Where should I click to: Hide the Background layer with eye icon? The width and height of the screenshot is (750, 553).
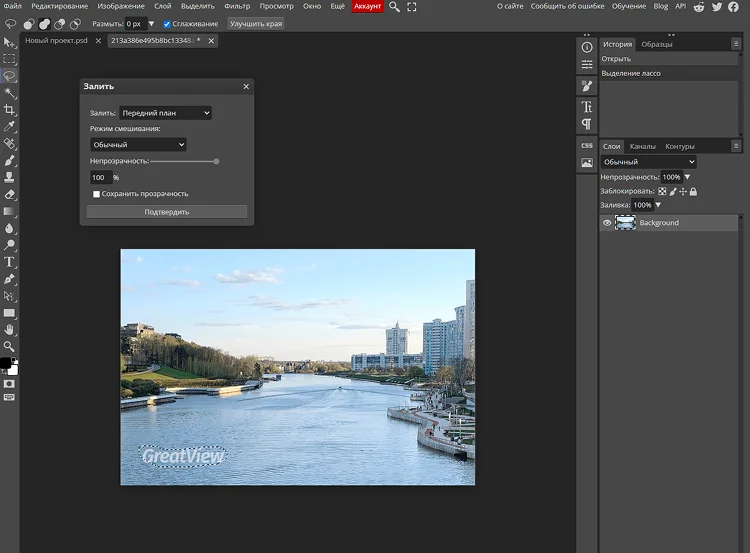(607, 222)
